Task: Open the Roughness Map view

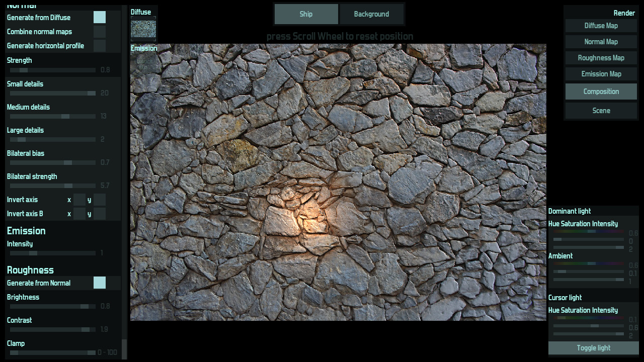Action: (601, 58)
